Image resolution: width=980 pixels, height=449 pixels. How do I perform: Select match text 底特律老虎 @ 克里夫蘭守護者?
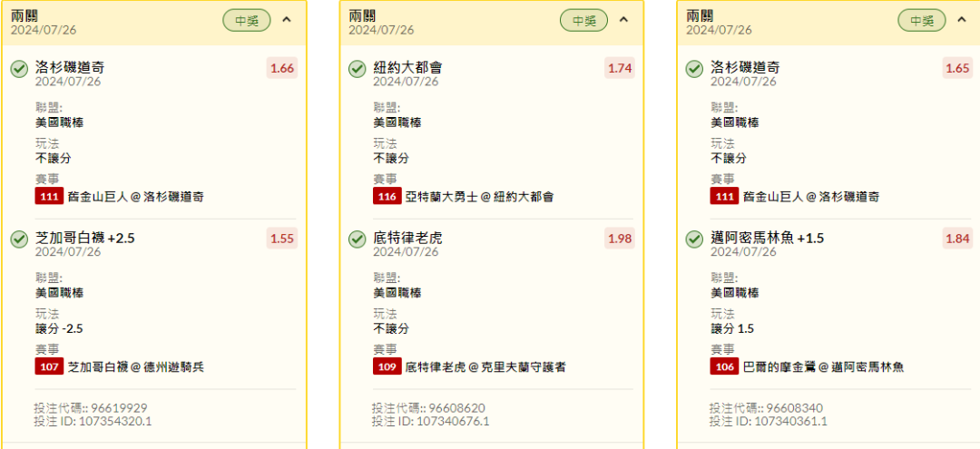click(485, 367)
